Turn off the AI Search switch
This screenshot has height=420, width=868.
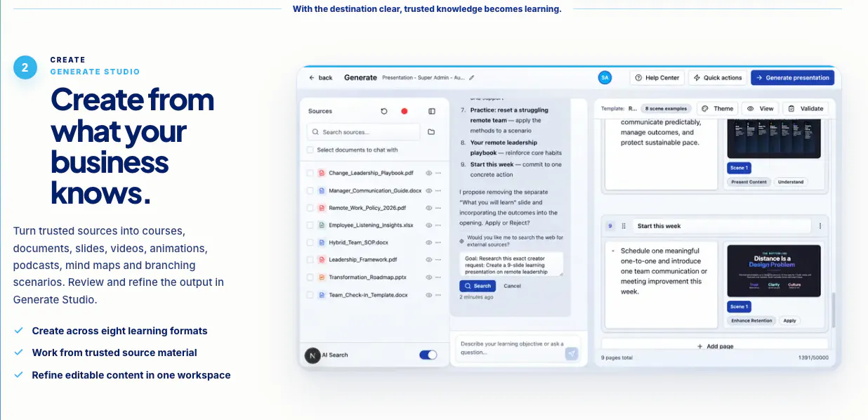[x=428, y=355]
